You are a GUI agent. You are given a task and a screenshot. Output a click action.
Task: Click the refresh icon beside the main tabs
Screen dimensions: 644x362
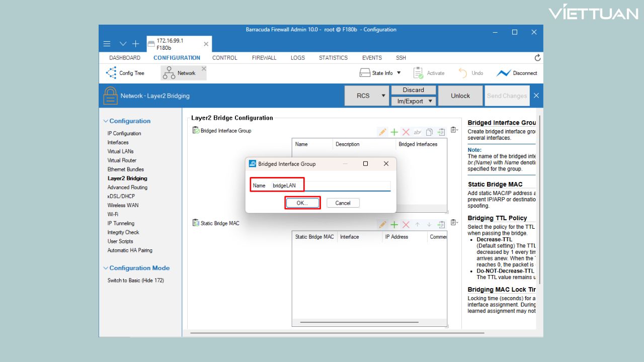537,58
